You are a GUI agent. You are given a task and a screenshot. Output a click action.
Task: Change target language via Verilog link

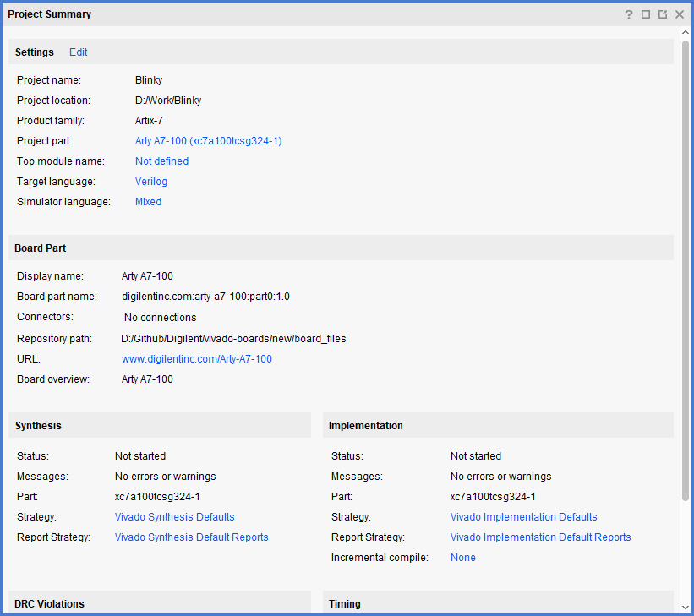(x=151, y=182)
